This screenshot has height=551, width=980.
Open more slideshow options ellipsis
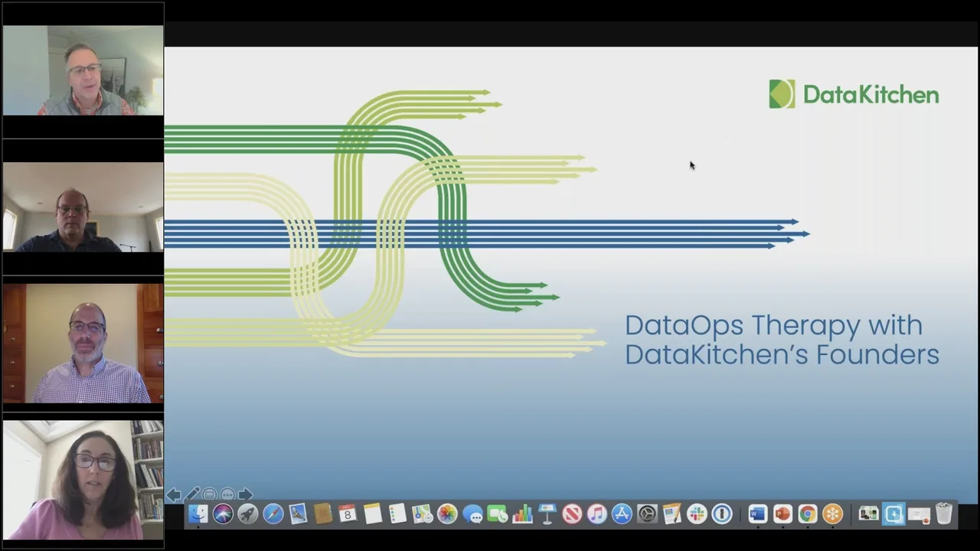point(227,494)
